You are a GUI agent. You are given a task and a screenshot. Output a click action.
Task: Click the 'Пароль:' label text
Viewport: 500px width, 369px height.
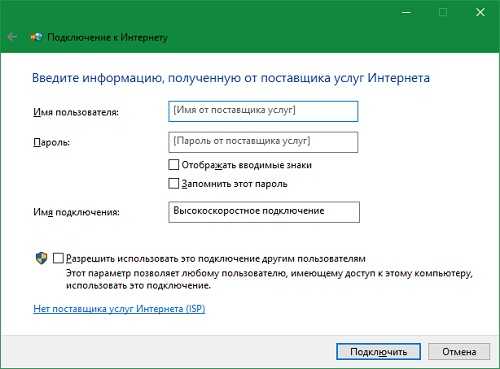[52, 142]
